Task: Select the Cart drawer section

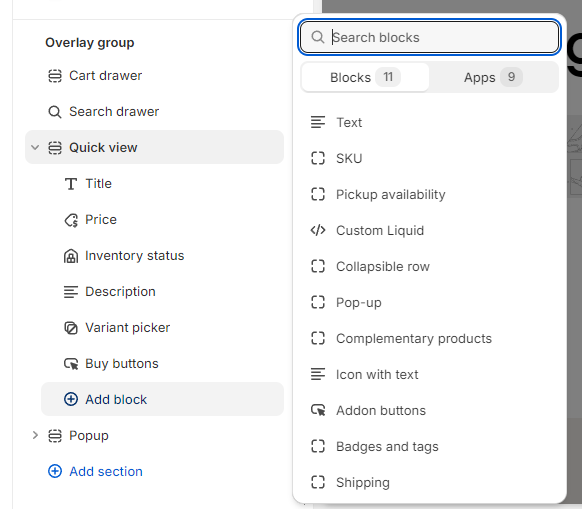Action: (154, 76)
